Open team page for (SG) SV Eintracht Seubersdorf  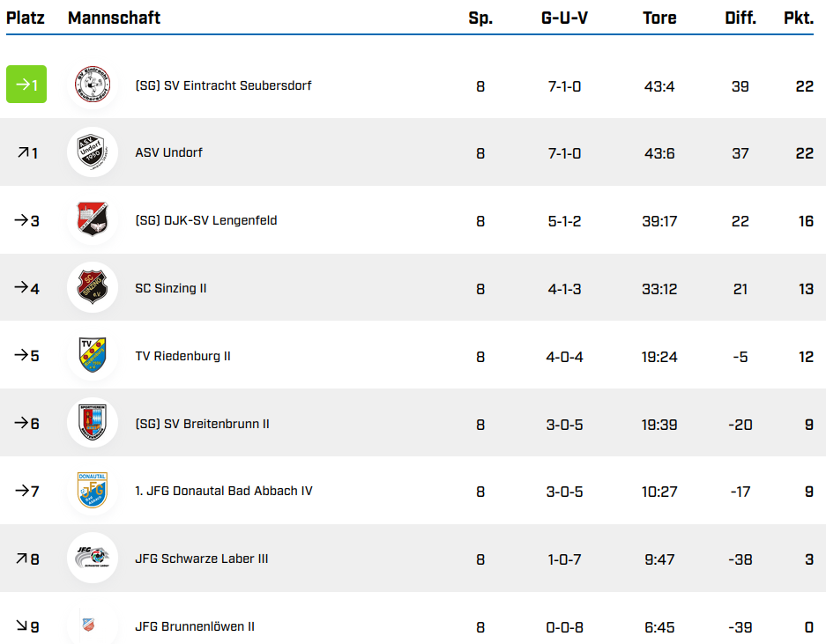click(x=223, y=85)
